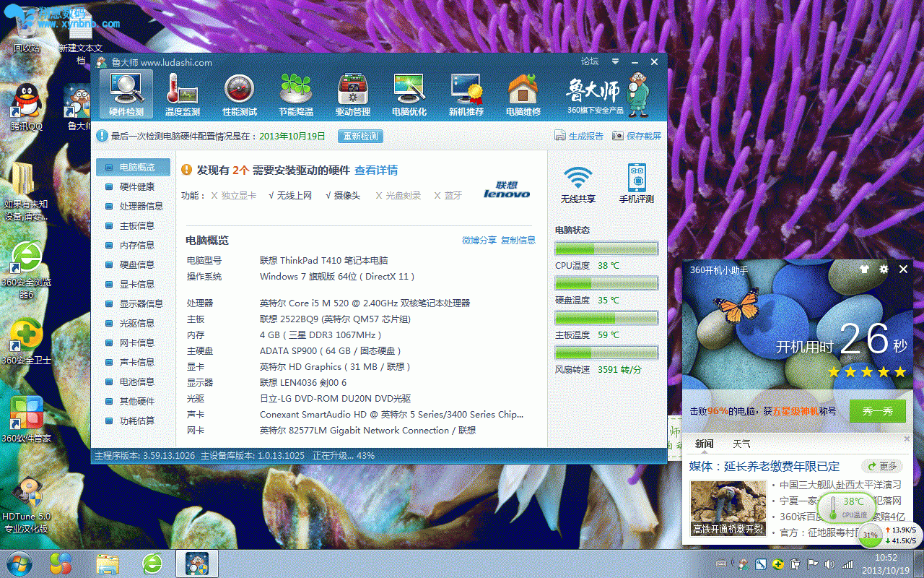Open 硬件检测 hardware detection tool
The width and height of the screenshot is (924, 578).
click(x=126, y=94)
